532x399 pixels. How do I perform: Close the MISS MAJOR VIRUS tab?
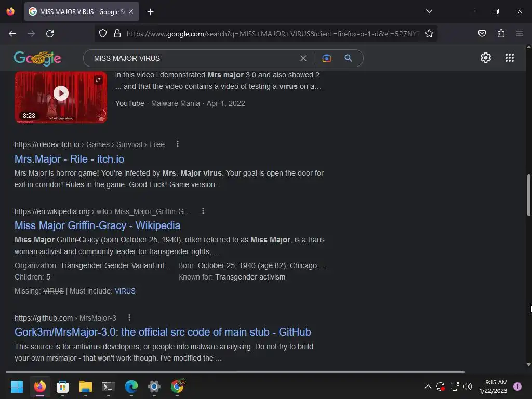pos(131,11)
